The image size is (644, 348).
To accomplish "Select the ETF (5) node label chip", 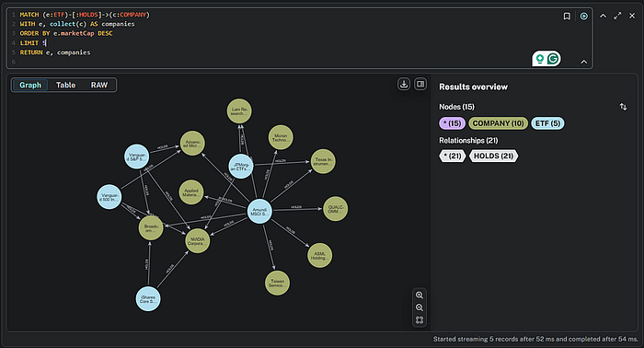I will pos(547,123).
